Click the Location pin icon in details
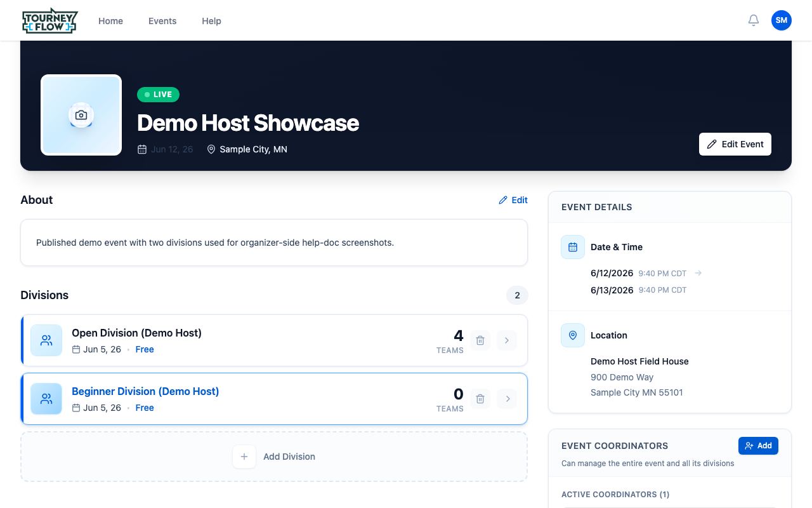812x508 pixels. point(573,335)
